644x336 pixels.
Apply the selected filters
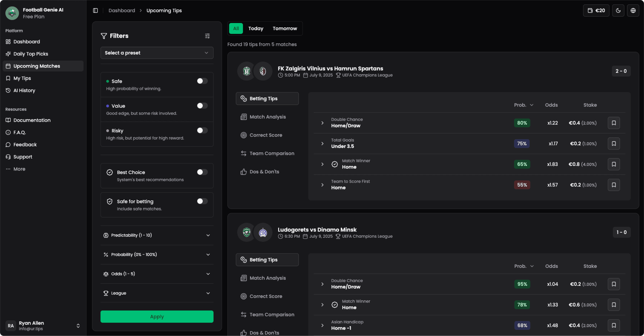click(157, 316)
